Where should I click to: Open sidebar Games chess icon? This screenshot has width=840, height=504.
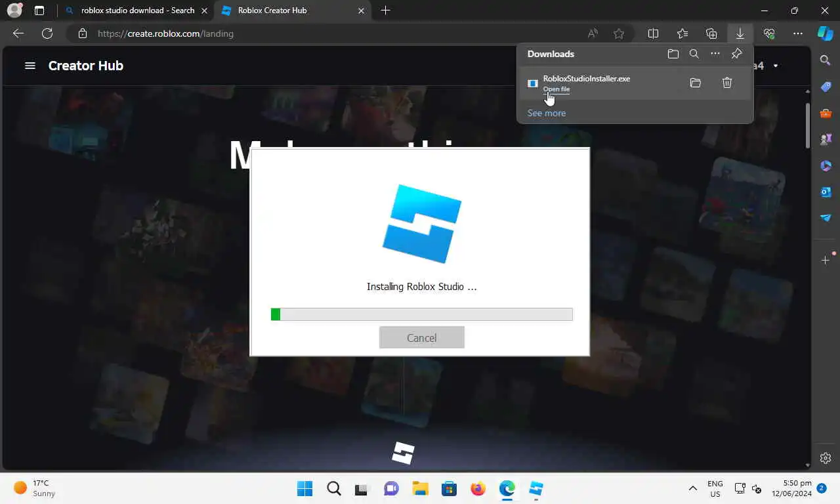click(826, 139)
